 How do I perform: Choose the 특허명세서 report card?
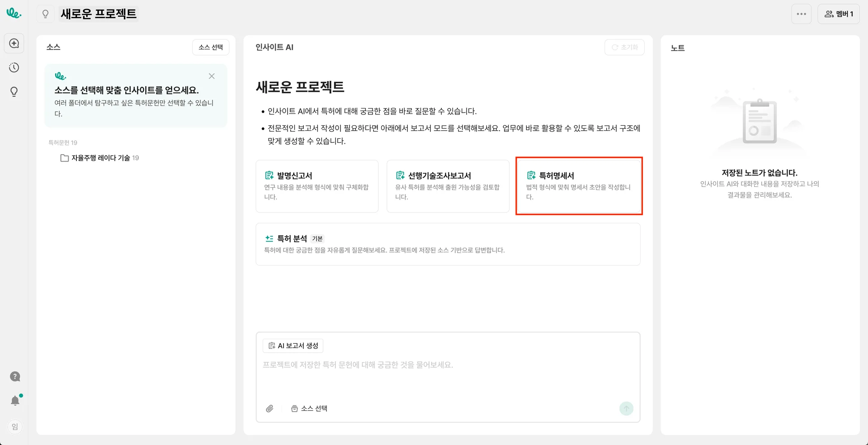pos(579,186)
